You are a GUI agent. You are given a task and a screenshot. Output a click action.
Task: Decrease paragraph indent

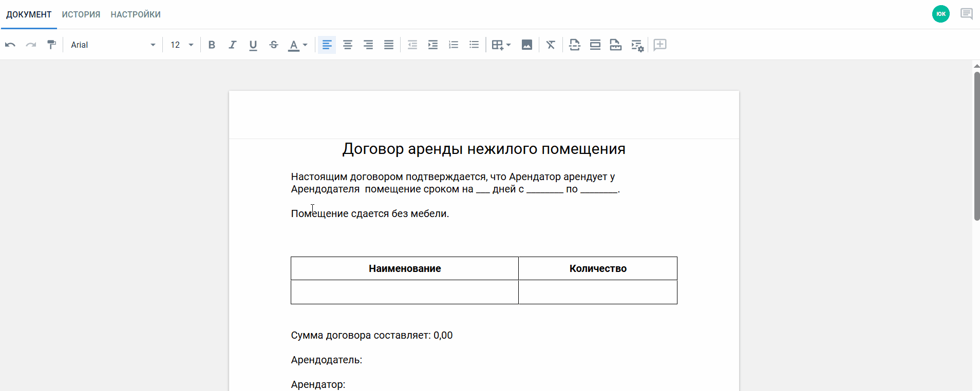[x=412, y=45]
